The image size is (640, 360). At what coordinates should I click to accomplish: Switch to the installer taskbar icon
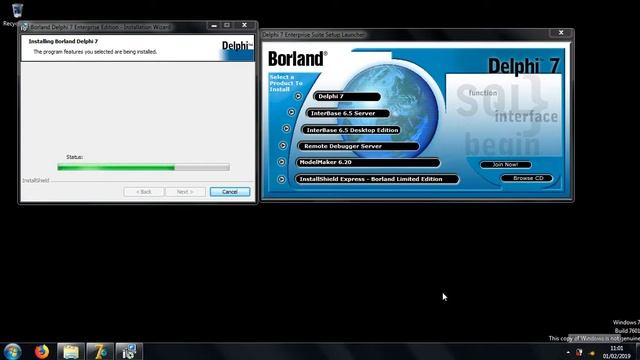[x=129, y=351]
